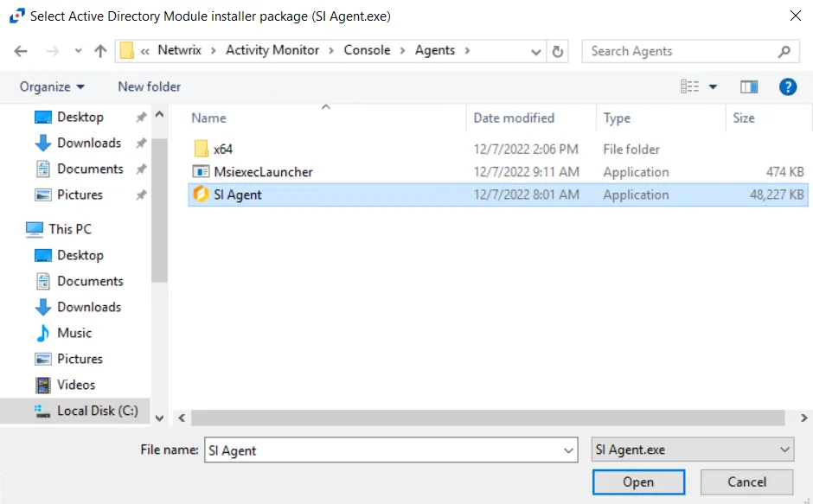Click the MsiexecLauncher file icon

click(x=201, y=172)
